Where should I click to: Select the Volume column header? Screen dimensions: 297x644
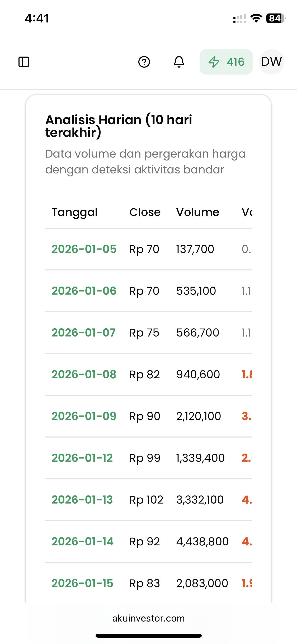pyautogui.click(x=198, y=212)
